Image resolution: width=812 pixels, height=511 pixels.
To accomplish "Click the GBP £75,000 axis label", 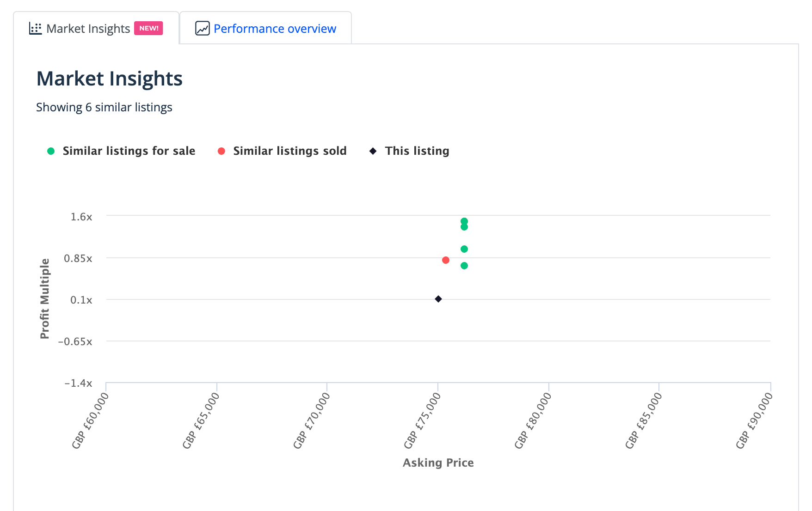I will 422,421.
